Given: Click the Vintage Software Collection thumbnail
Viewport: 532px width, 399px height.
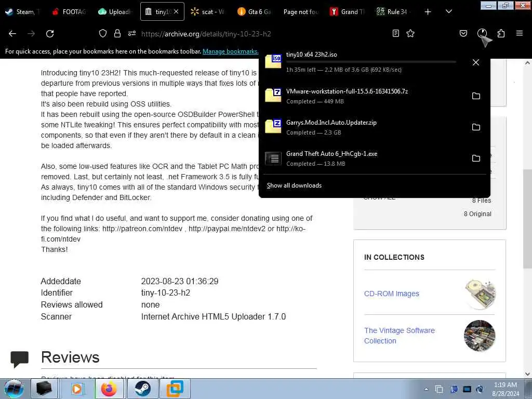Looking at the screenshot, I should [x=480, y=336].
